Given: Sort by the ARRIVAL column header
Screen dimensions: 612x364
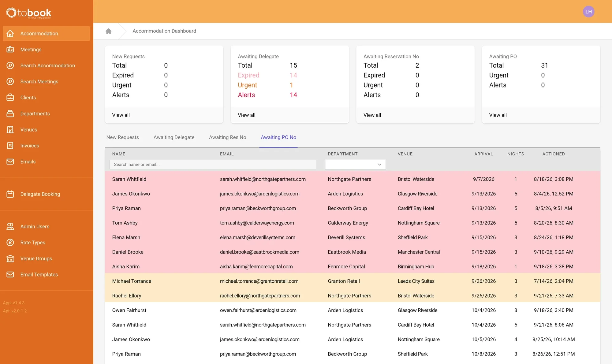Looking at the screenshot, I should 483,154.
